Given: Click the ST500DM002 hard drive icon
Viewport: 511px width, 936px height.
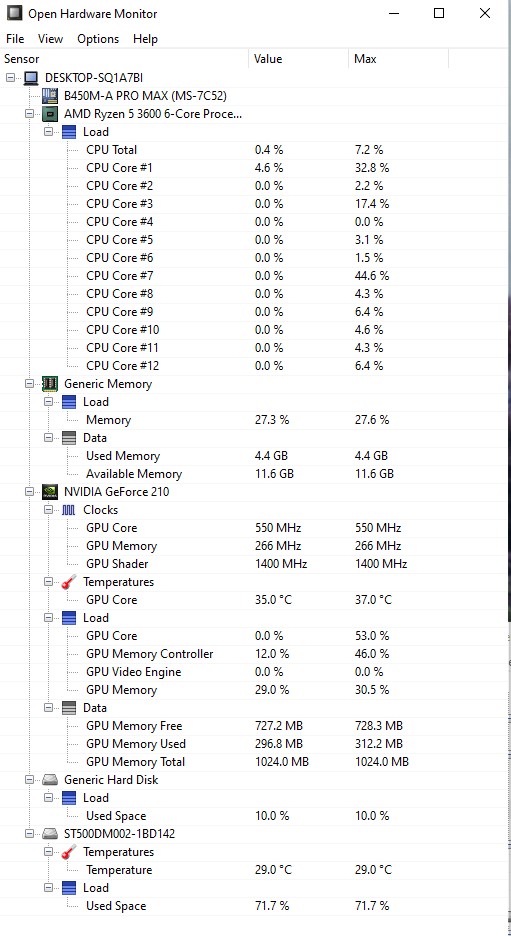Looking at the screenshot, I should tap(50, 833).
